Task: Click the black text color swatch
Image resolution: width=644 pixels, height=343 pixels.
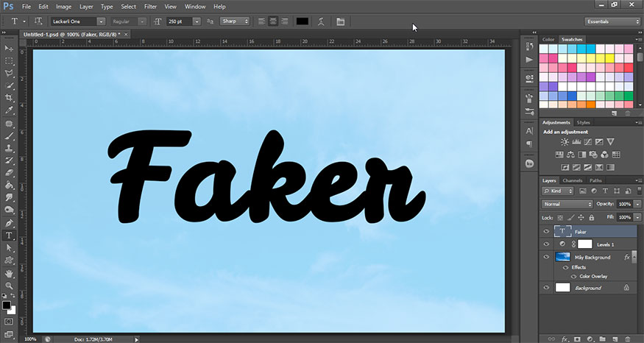Action: coord(302,21)
